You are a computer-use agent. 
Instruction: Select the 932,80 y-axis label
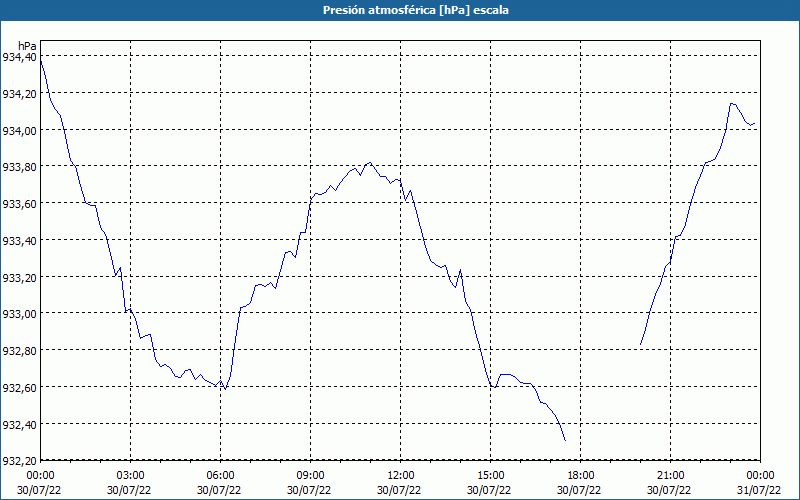pos(20,351)
